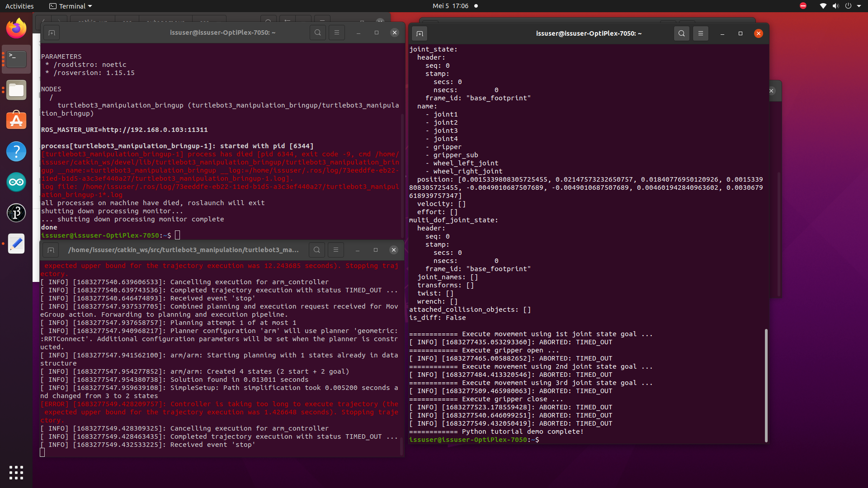This screenshot has width=868, height=488.
Task: Open the Files app from the dock
Action: [x=16, y=89]
